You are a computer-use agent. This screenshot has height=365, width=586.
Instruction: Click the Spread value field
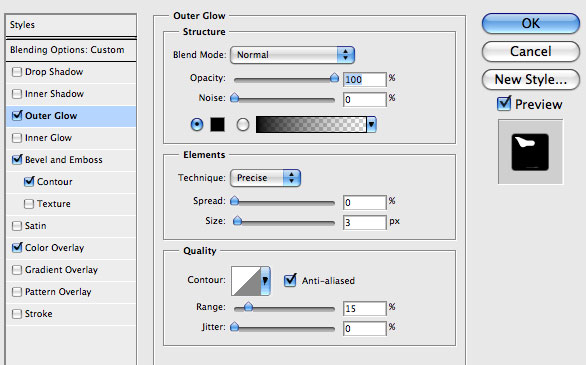coord(364,202)
